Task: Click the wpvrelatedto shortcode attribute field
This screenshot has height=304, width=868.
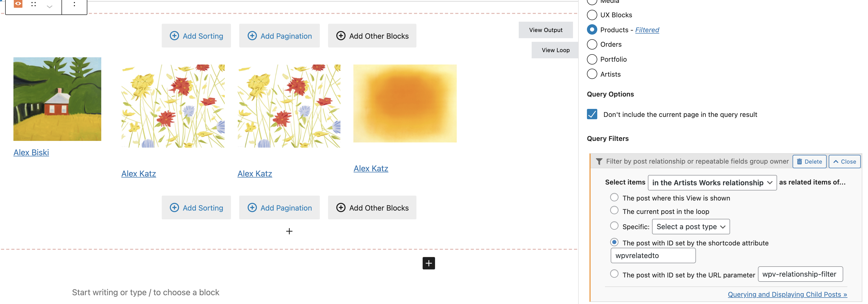Action: tap(653, 255)
